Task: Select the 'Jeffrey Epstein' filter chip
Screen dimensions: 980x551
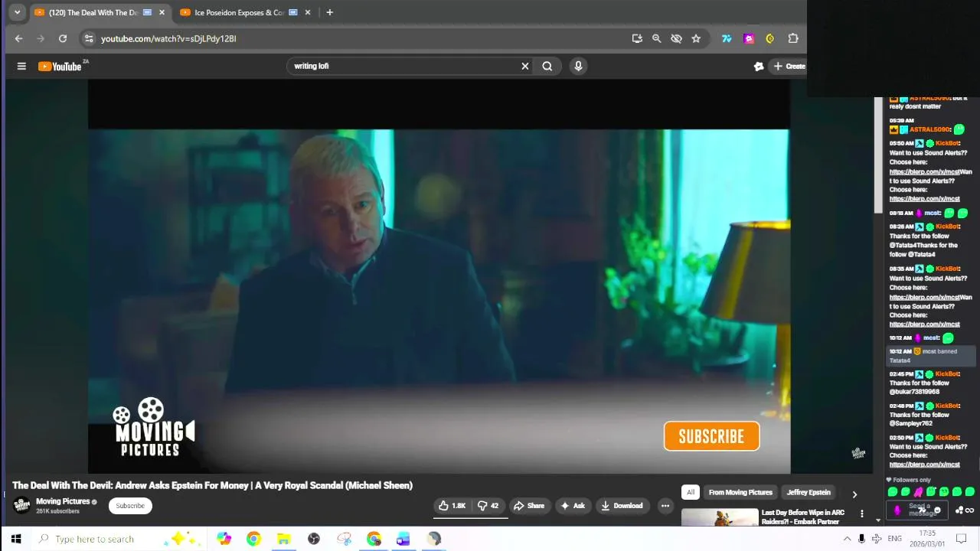Action: pyautogui.click(x=808, y=492)
